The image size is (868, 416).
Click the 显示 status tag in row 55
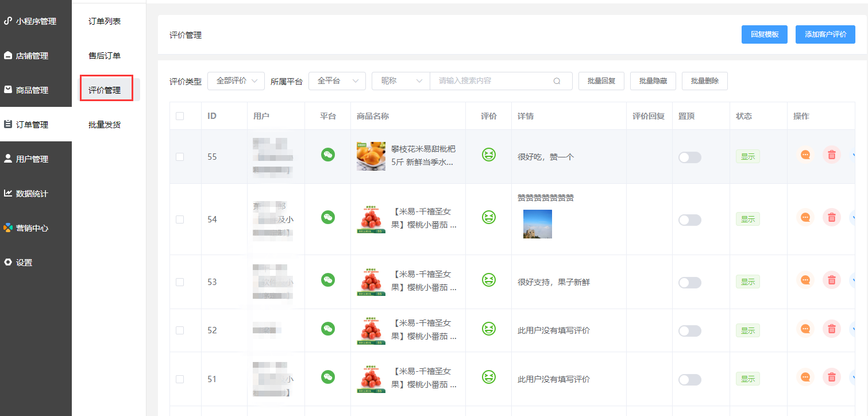pos(748,156)
